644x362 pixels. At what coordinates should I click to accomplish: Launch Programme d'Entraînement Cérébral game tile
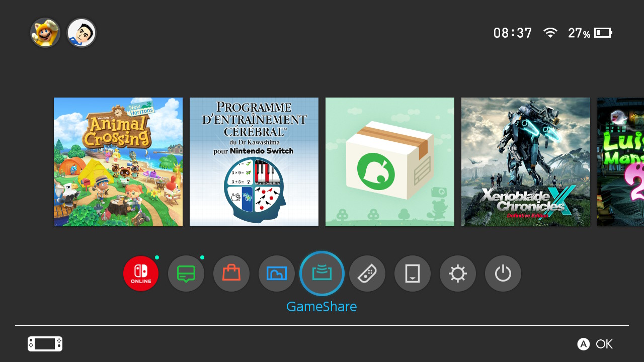click(254, 162)
